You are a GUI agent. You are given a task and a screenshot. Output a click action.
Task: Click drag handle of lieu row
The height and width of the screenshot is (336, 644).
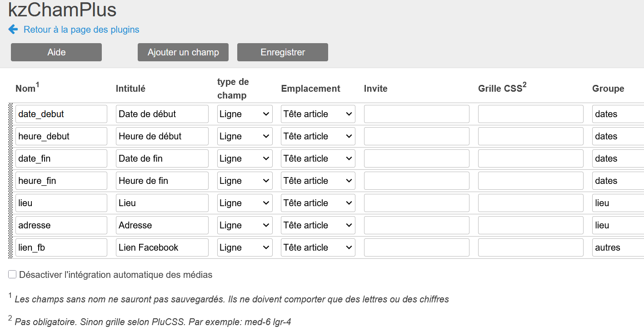pos(10,203)
